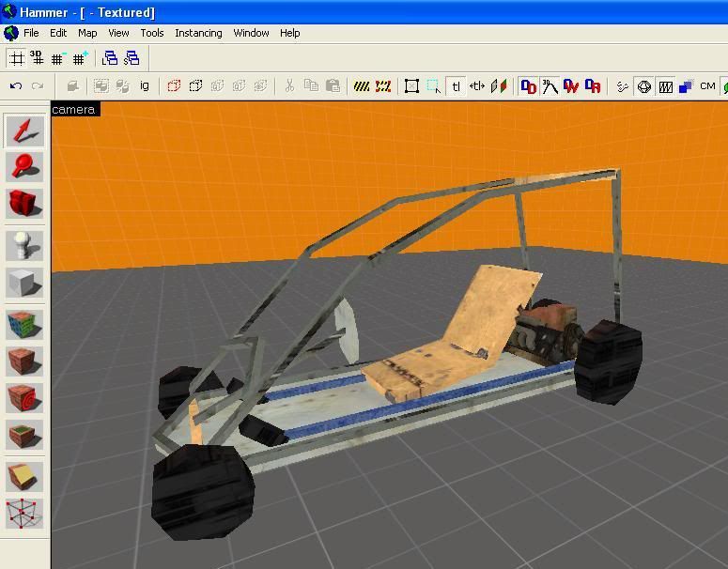Toggle the 3D grid display
The width and height of the screenshot is (728, 569).
click(37, 58)
